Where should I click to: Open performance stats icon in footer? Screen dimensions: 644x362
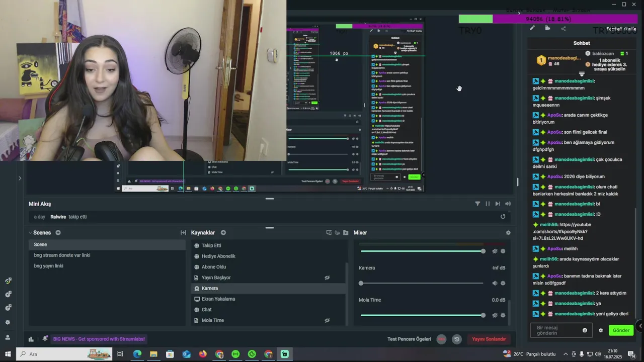[x=31, y=339]
